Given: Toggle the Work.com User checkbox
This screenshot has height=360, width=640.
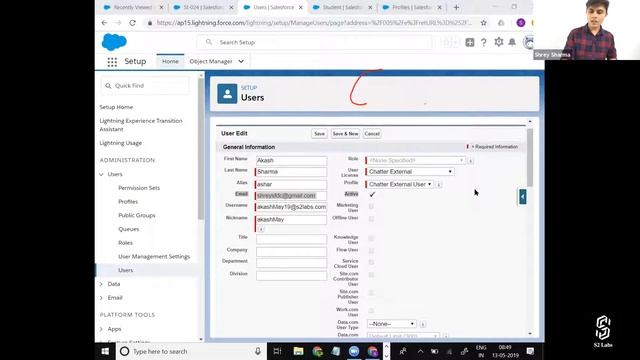Looking at the screenshot, I should 371,311.
